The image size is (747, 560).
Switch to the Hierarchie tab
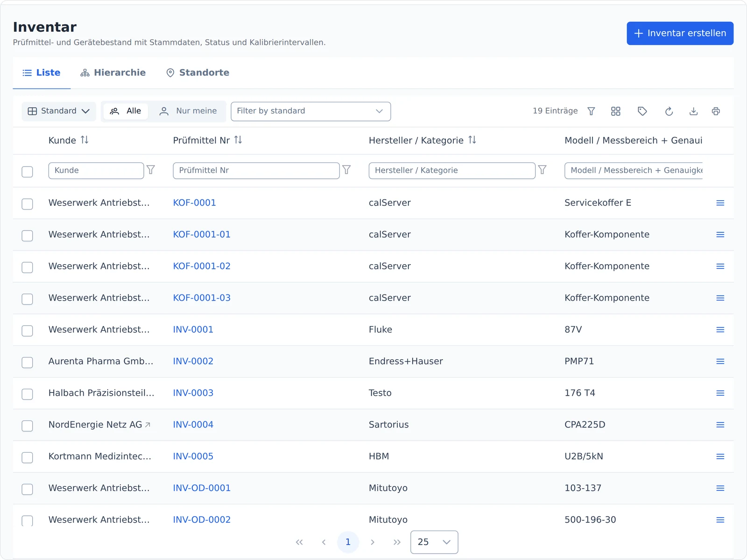pos(113,73)
